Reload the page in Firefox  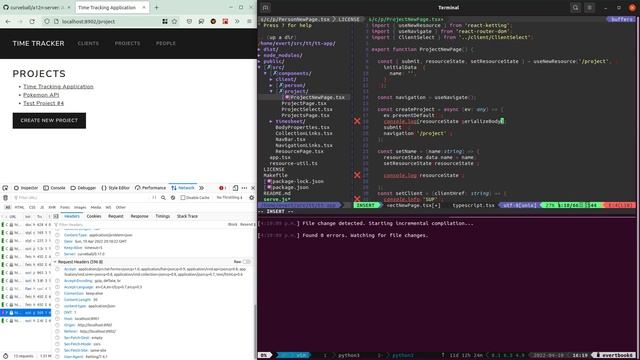coord(32,21)
